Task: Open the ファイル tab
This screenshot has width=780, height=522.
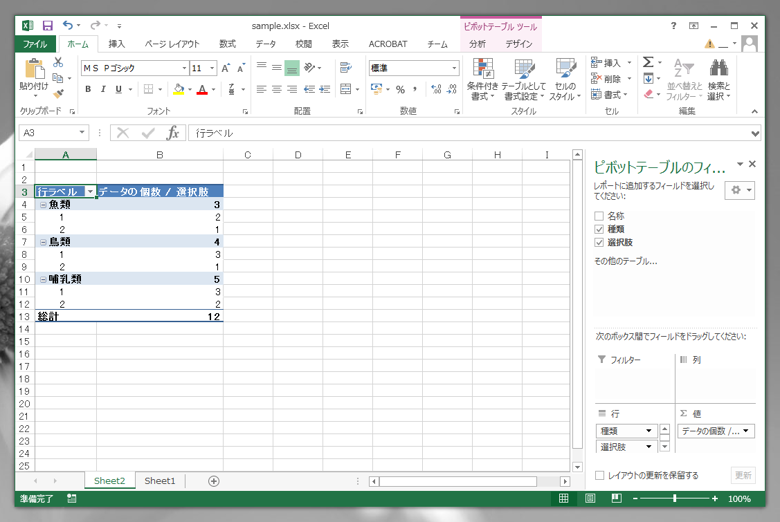Action: pyautogui.click(x=35, y=44)
